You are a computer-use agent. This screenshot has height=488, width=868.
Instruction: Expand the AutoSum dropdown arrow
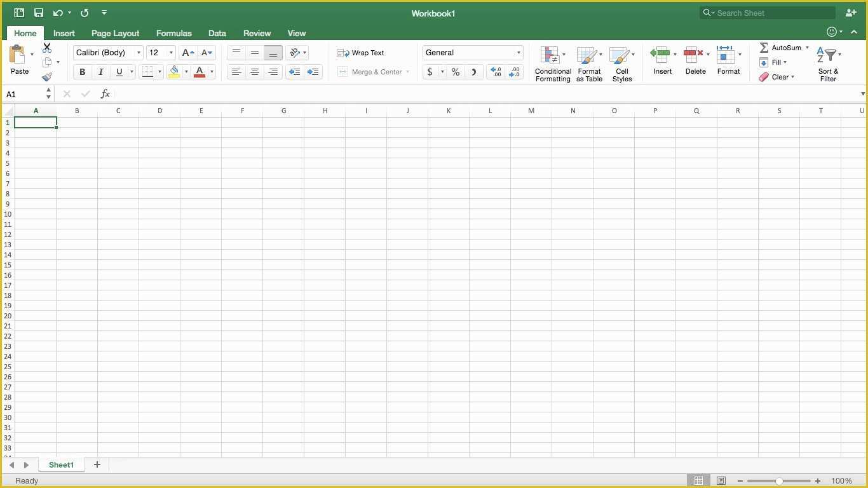click(807, 48)
